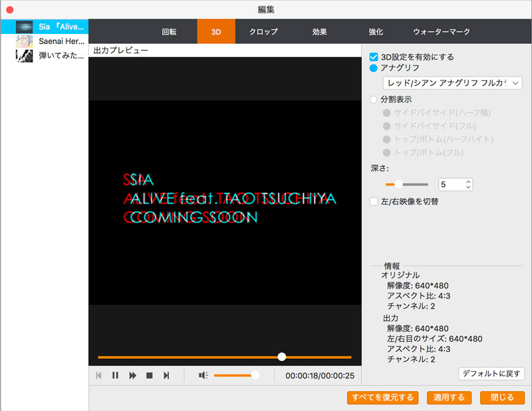Click the 00:00:18/00:00:25 time display
Image resolution: width=532 pixels, height=411 pixels.
[x=320, y=376]
